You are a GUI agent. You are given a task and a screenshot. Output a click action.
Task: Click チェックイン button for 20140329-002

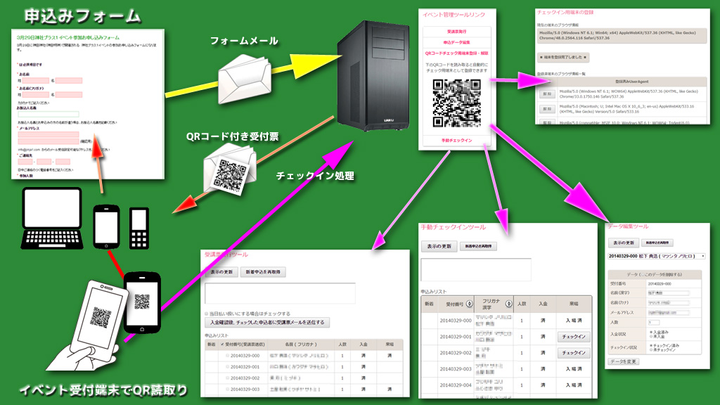click(x=574, y=353)
